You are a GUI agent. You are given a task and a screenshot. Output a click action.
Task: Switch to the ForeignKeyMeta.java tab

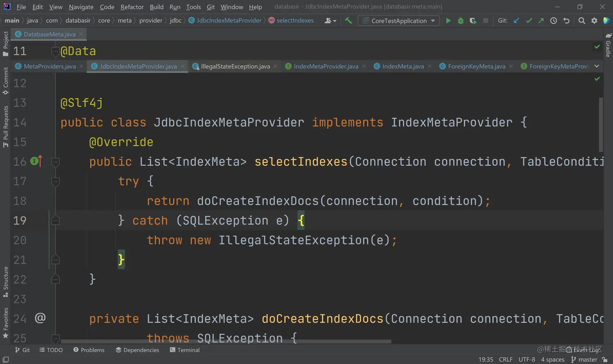pyautogui.click(x=476, y=66)
